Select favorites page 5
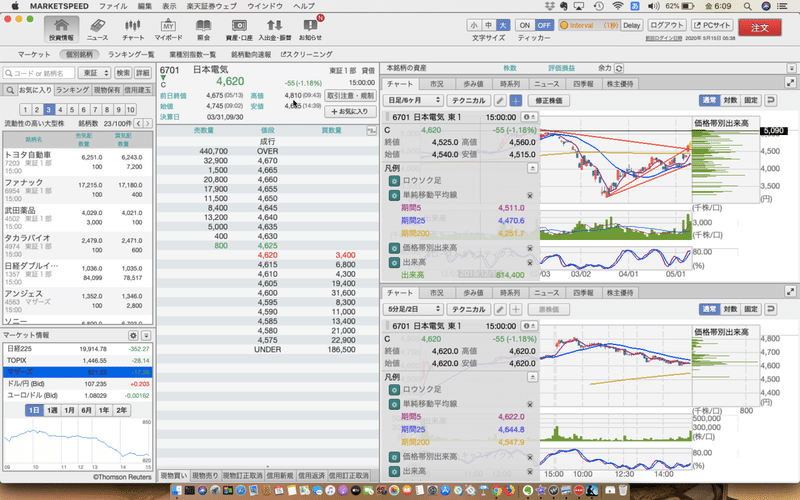The height and width of the screenshot is (500, 800). pyautogui.click(x=72, y=109)
